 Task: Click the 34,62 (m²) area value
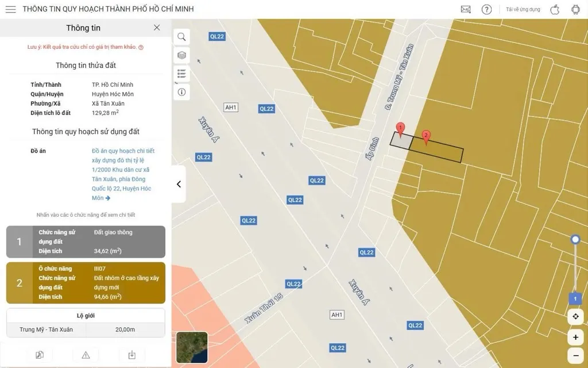pyautogui.click(x=107, y=251)
